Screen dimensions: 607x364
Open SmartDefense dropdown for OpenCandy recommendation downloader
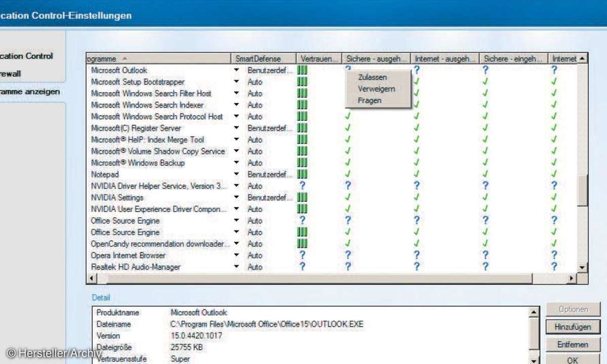pyautogui.click(x=237, y=244)
